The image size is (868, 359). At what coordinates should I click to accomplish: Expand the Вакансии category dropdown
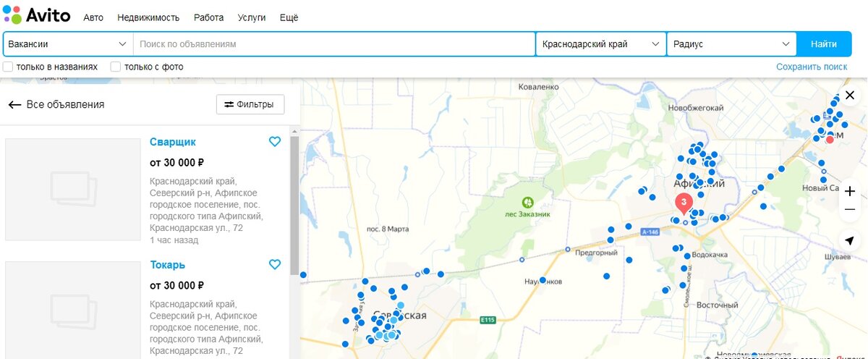tap(68, 44)
